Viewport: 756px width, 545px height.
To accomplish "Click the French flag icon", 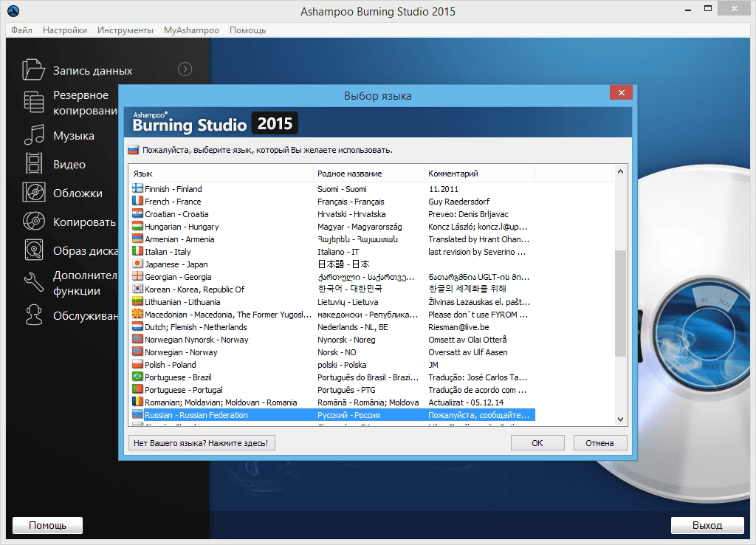I will 138,201.
